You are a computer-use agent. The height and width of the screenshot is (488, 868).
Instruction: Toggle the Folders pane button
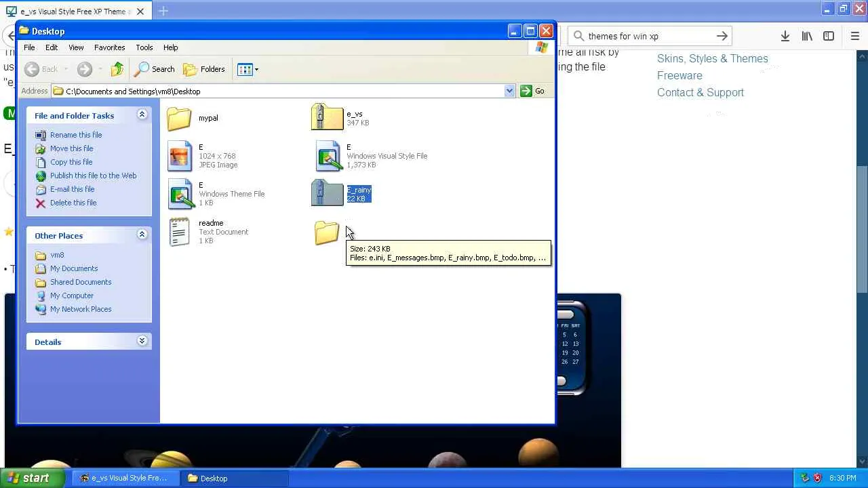point(204,69)
